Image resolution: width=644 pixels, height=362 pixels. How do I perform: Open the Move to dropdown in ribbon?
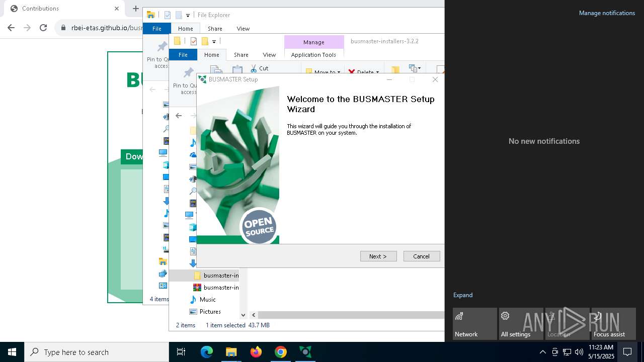click(x=323, y=72)
